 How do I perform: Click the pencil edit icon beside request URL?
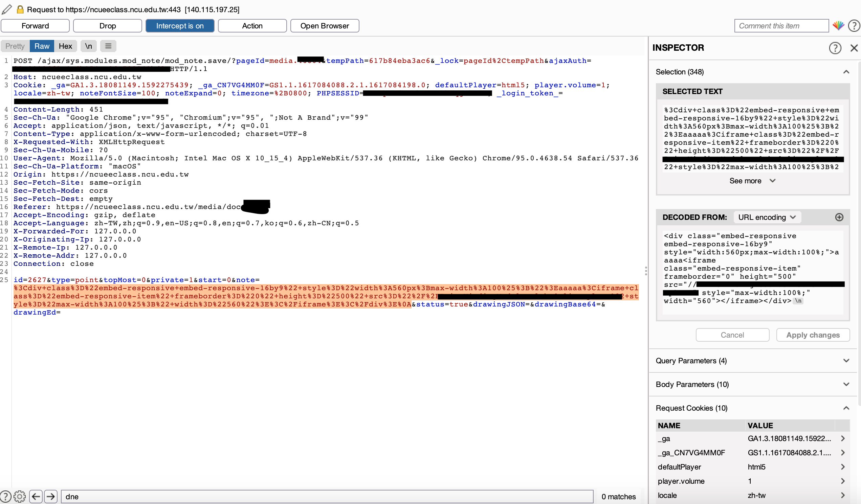(7, 9)
